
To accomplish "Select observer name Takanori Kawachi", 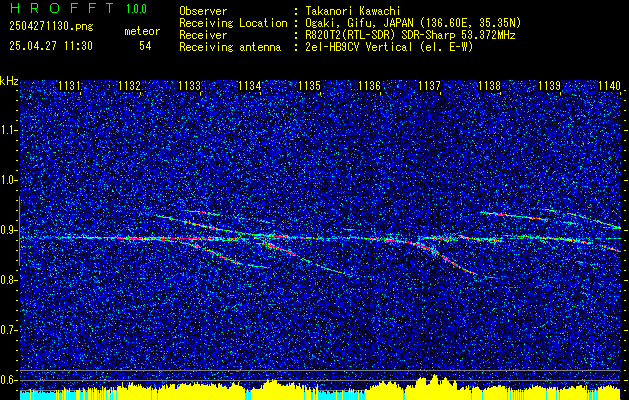I will [x=353, y=11].
